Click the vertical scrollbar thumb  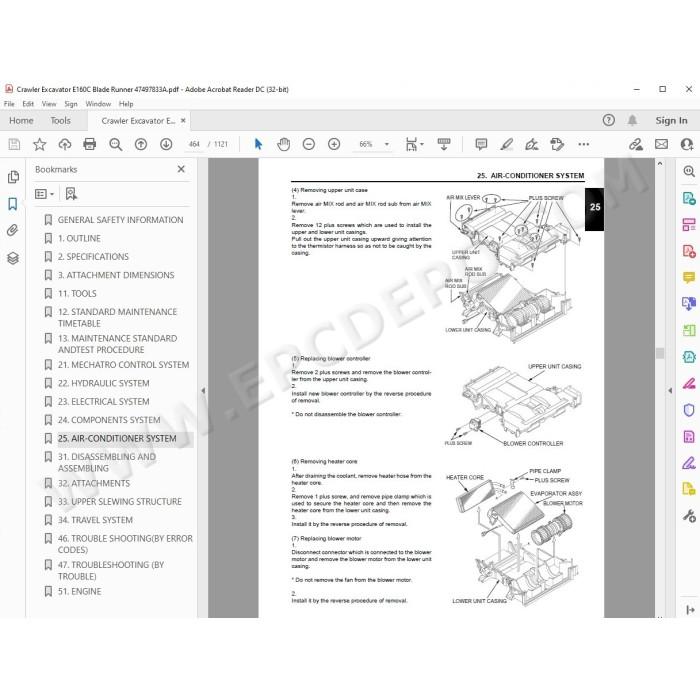(x=660, y=353)
